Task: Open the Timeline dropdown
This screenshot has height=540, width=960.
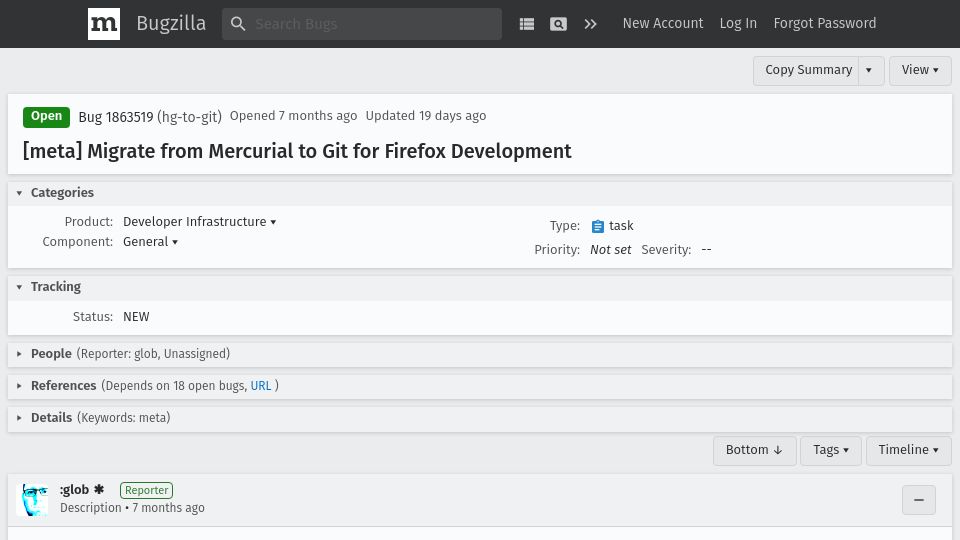Action: pos(909,451)
